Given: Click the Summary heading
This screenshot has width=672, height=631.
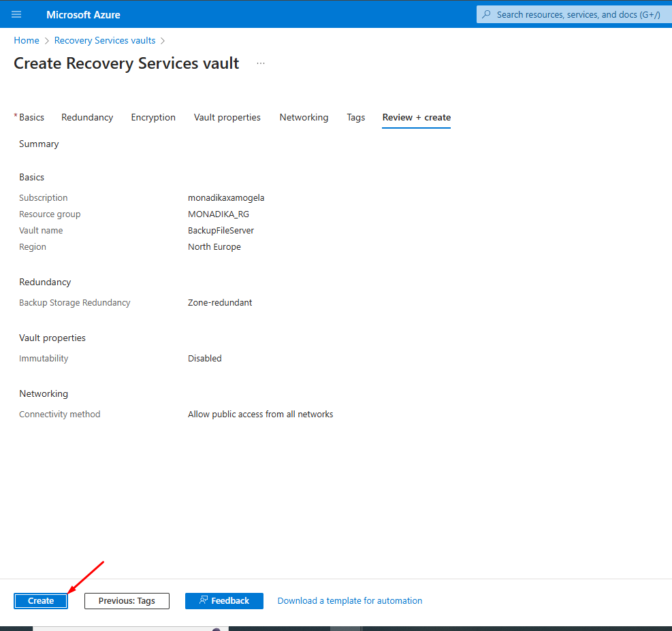Looking at the screenshot, I should tap(39, 144).
